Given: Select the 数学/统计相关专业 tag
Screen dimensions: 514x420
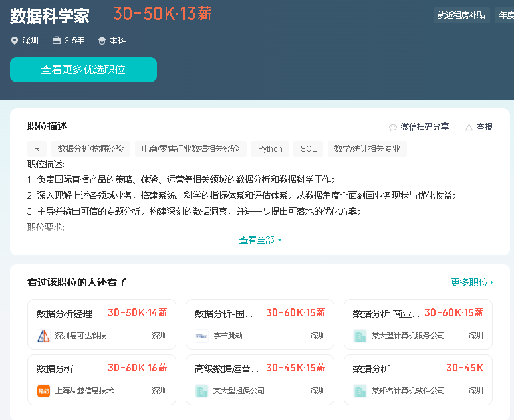Looking at the screenshot, I should [x=367, y=149].
